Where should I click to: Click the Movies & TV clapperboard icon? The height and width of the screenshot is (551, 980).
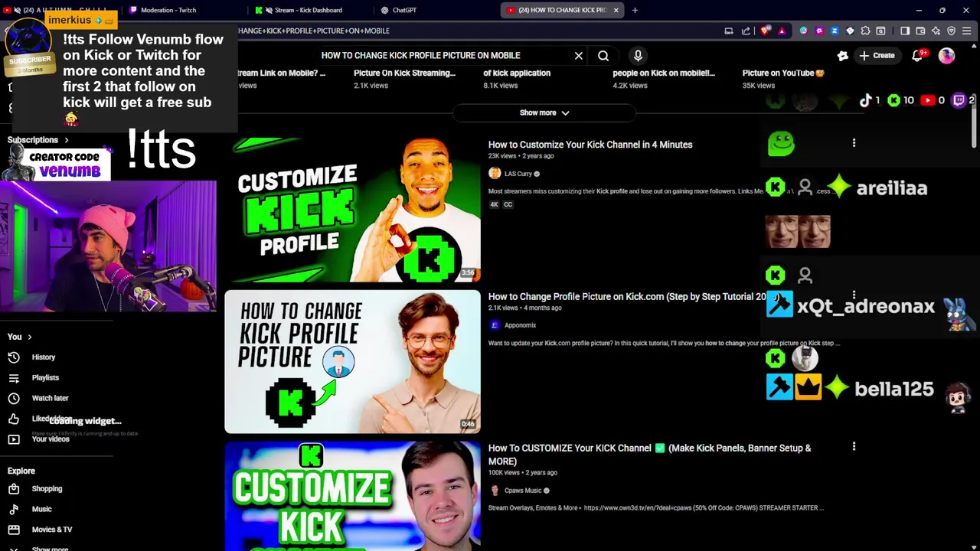pos(14,530)
